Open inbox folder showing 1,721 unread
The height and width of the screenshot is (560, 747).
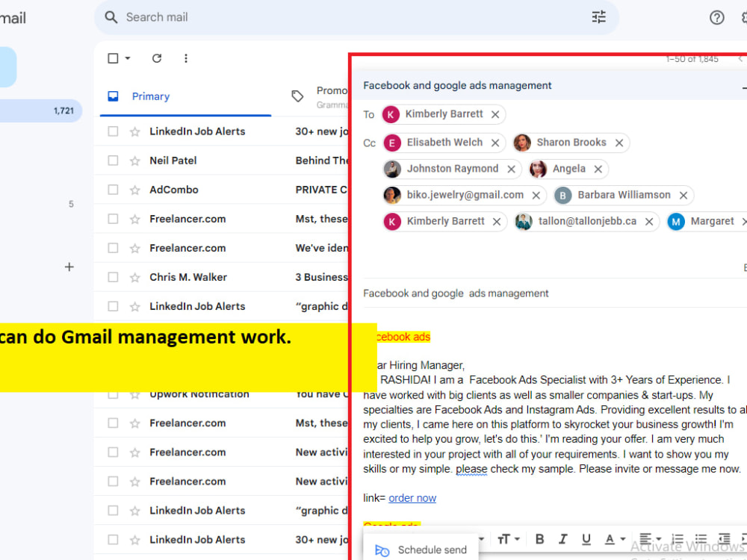click(41, 111)
